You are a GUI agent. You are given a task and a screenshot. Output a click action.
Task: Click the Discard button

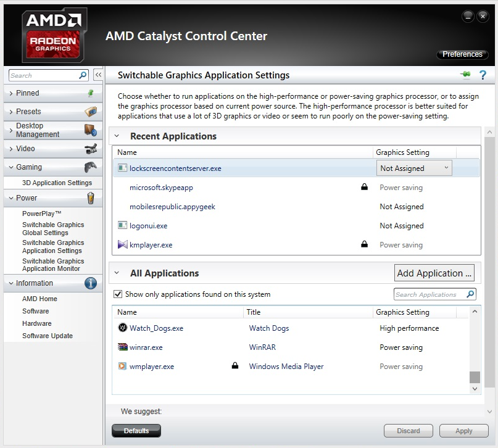pyautogui.click(x=409, y=431)
